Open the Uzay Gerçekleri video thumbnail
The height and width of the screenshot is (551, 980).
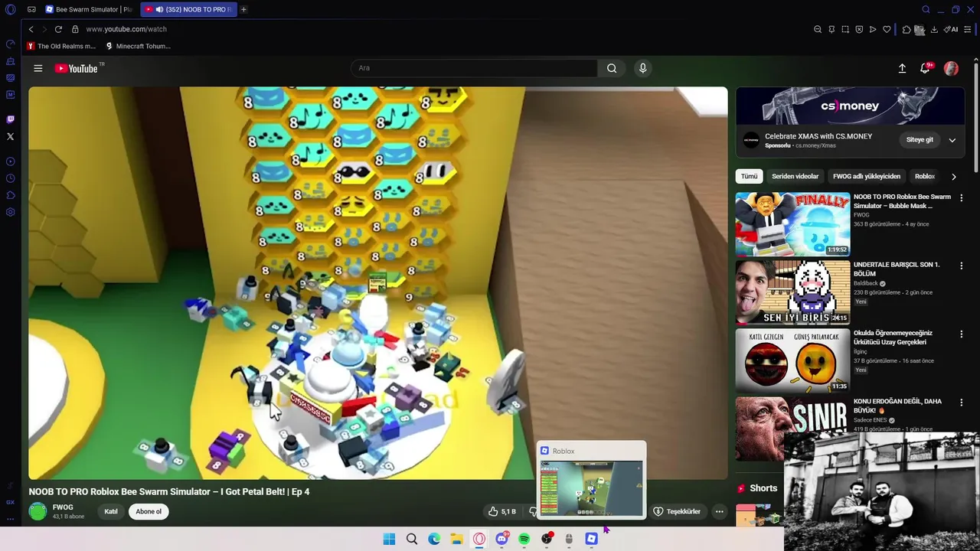click(x=792, y=360)
